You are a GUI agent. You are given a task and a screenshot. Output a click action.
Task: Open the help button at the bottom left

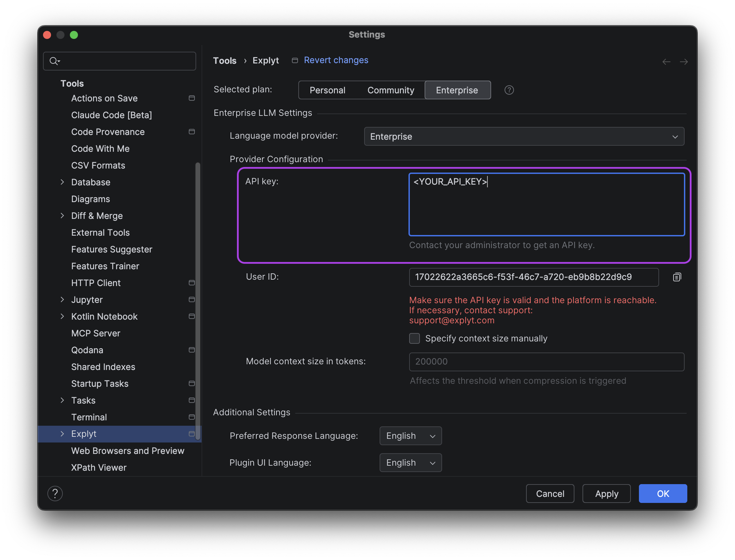55,493
